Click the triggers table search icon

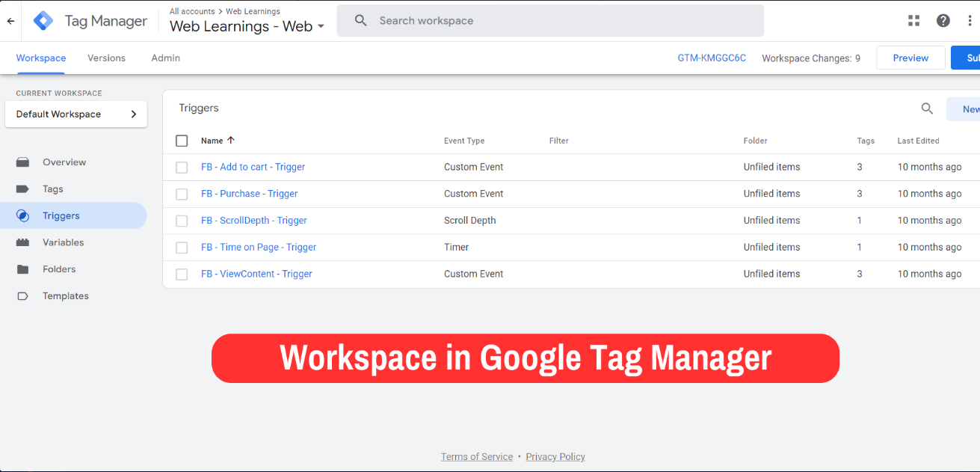(x=927, y=109)
